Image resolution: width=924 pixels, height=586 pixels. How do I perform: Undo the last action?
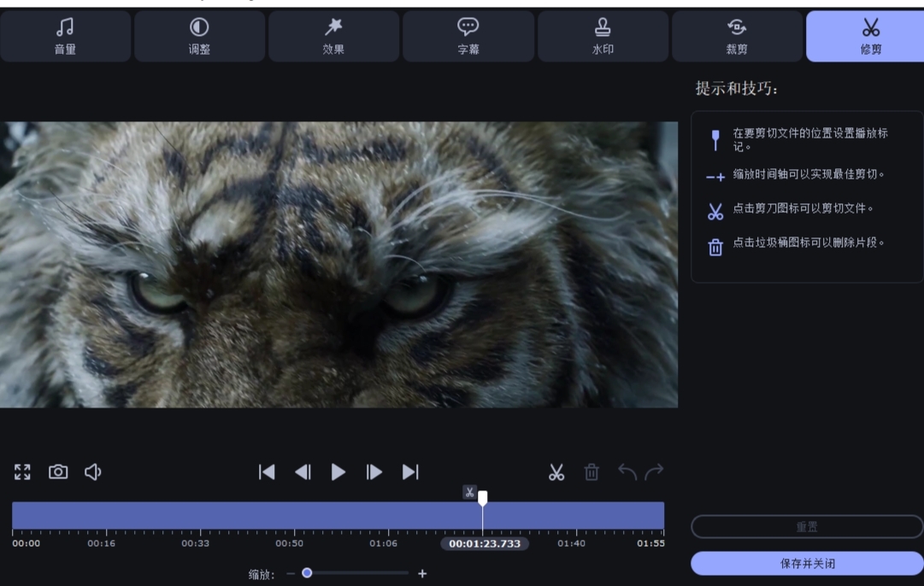coord(627,472)
